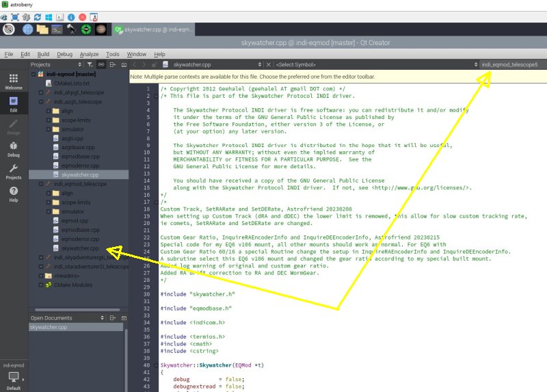Viewport: 547px width, 392px height.
Task: Launch the telescope app from taskbar
Action: pos(72,29)
